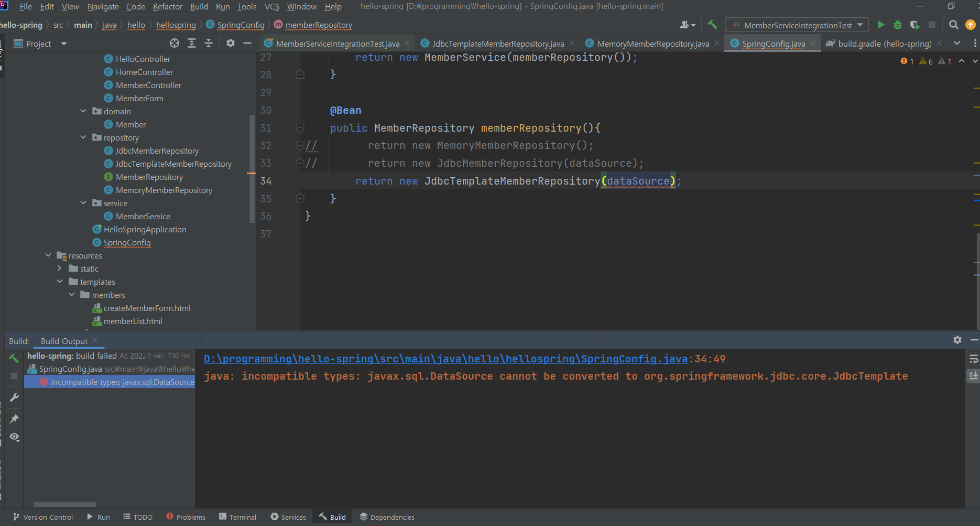Build project with the hammer icon in toolbar
This screenshot has width=980, height=526.
point(712,25)
